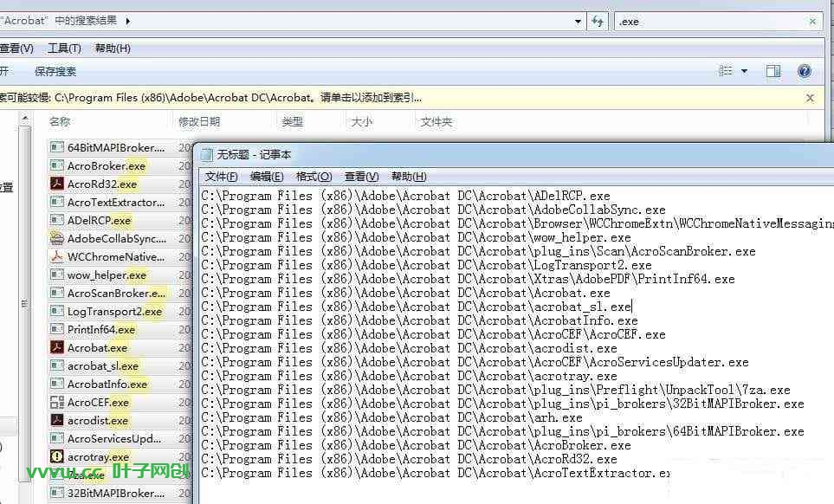Click Notepad line ending with acrodist.exe
The image size is (834, 504).
click(x=409, y=348)
